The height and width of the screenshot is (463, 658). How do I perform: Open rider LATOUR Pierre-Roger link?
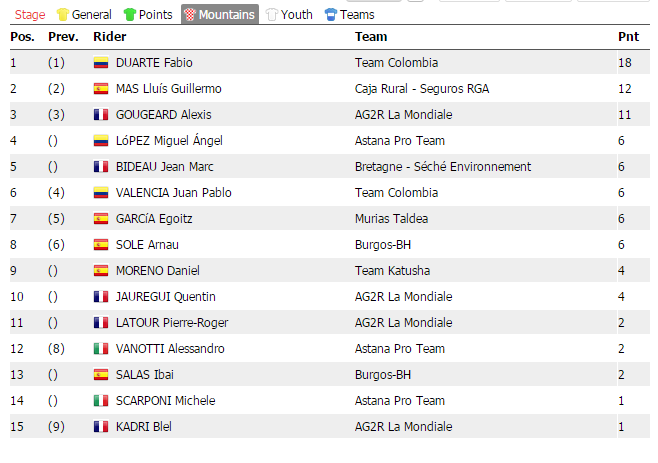coord(172,323)
